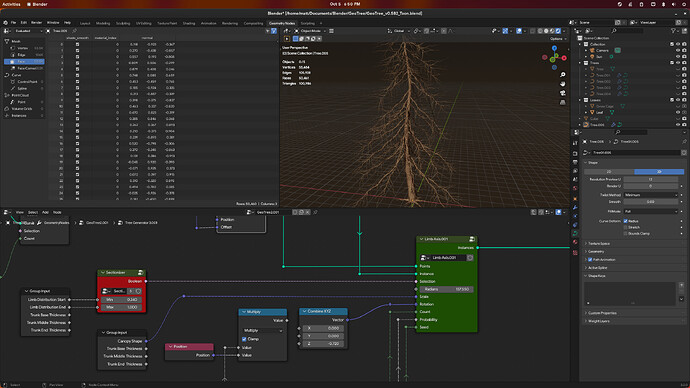
Task: Toggle the Radius curve deform checkbox
Action: click(x=625, y=221)
